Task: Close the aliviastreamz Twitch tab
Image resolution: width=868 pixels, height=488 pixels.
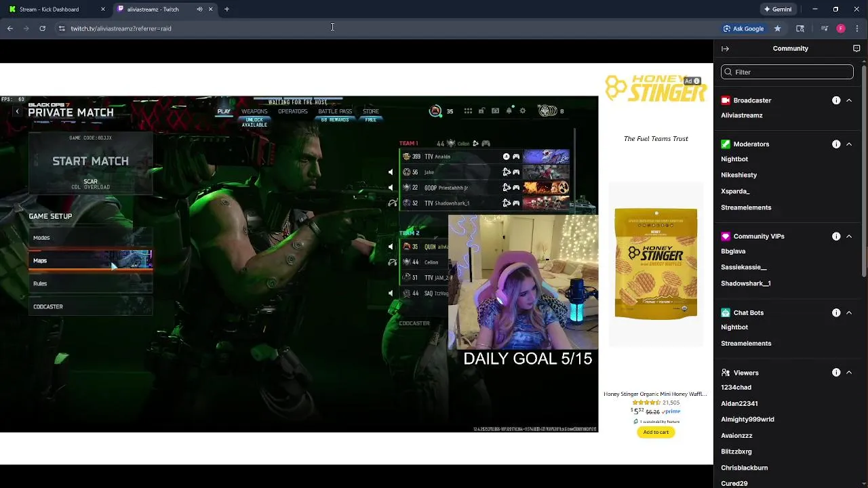Action: [x=210, y=9]
